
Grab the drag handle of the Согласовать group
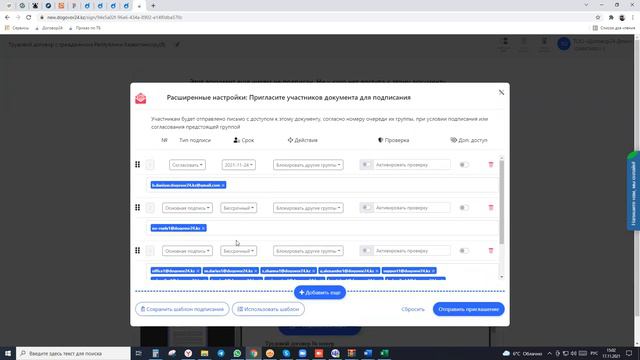tap(138, 164)
